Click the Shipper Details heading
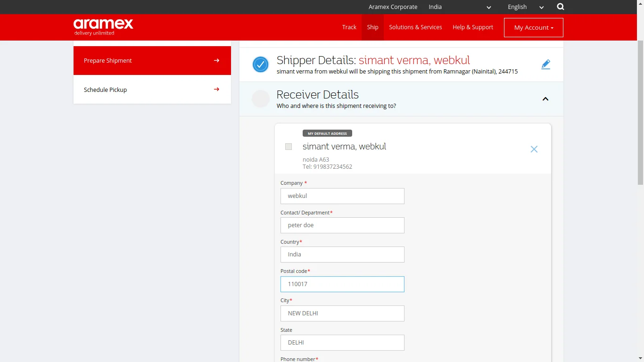This screenshot has height=362, width=644. 373,60
